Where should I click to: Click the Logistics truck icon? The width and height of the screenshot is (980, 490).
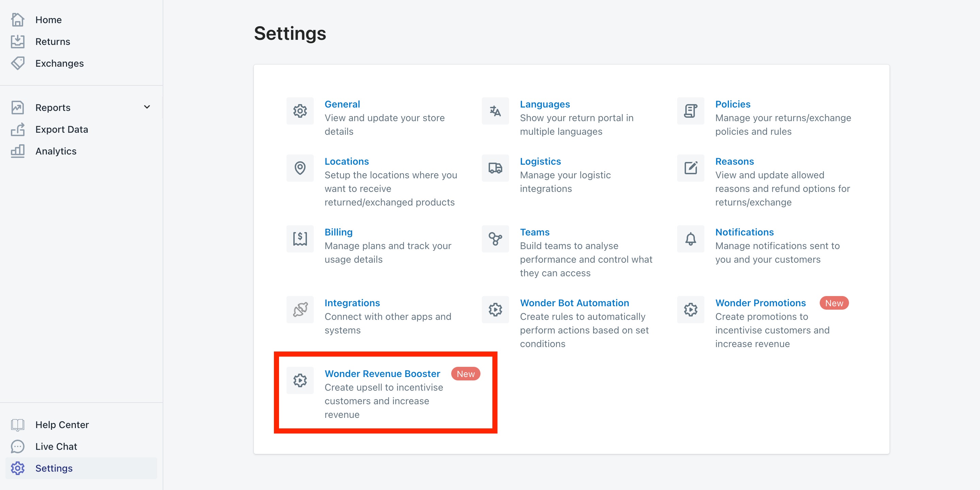[495, 168]
